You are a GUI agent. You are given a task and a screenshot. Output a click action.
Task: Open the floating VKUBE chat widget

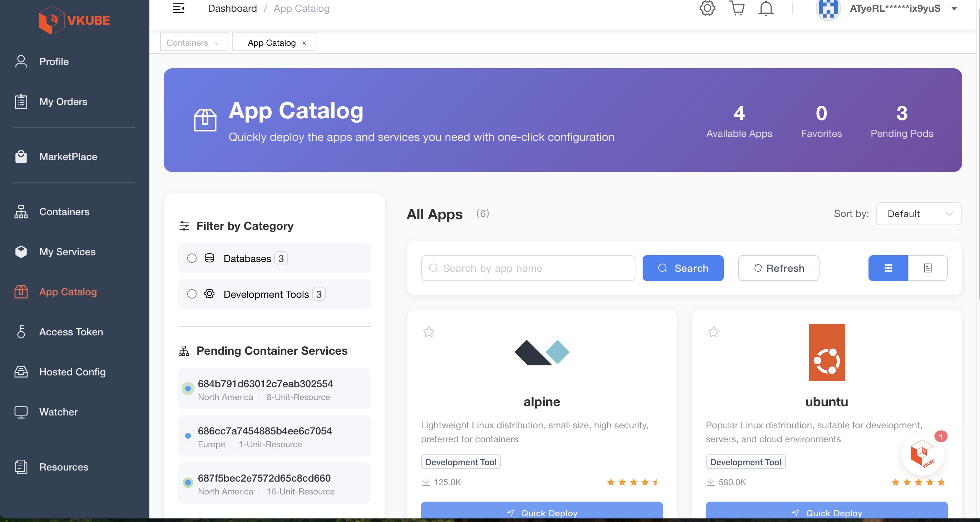(x=922, y=453)
